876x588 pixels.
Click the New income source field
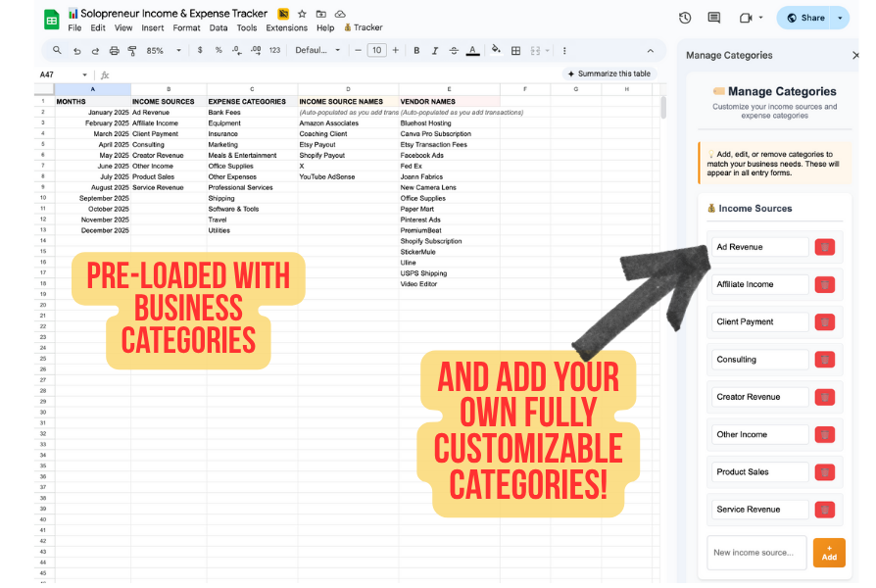click(x=756, y=552)
